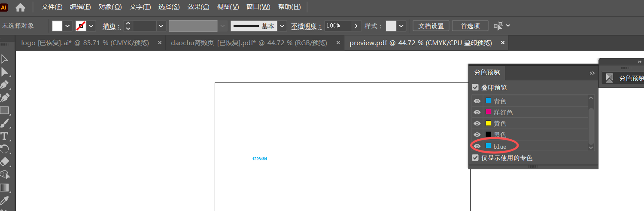Click the 首选项 button
Viewport: 644px width, 211px height.
click(x=470, y=26)
